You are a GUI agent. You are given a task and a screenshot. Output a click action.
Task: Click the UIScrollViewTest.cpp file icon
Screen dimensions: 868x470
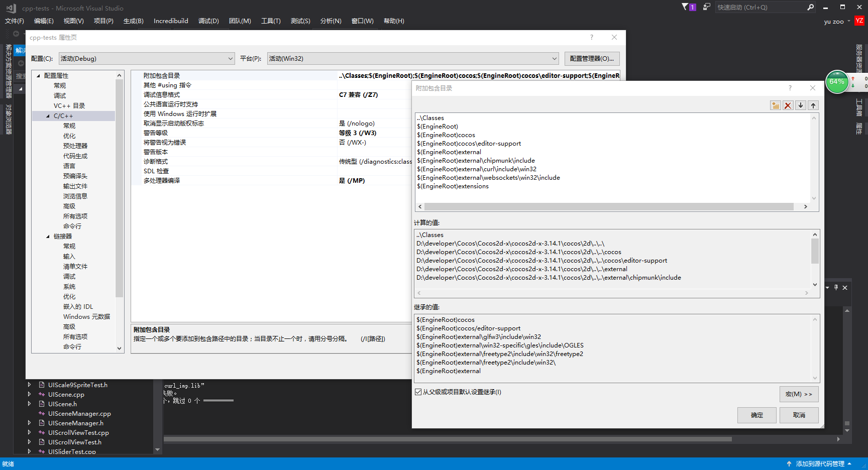pyautogui.click(x=42, y=433)
